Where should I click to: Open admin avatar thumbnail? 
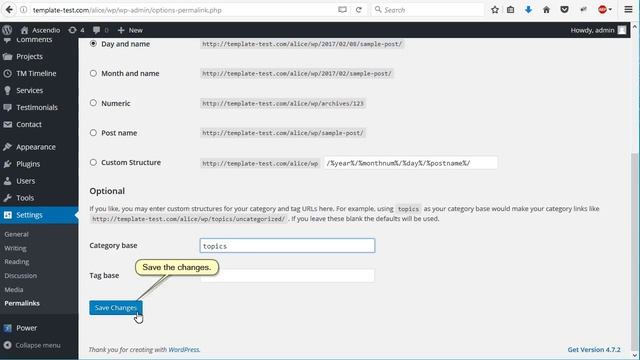622,30
